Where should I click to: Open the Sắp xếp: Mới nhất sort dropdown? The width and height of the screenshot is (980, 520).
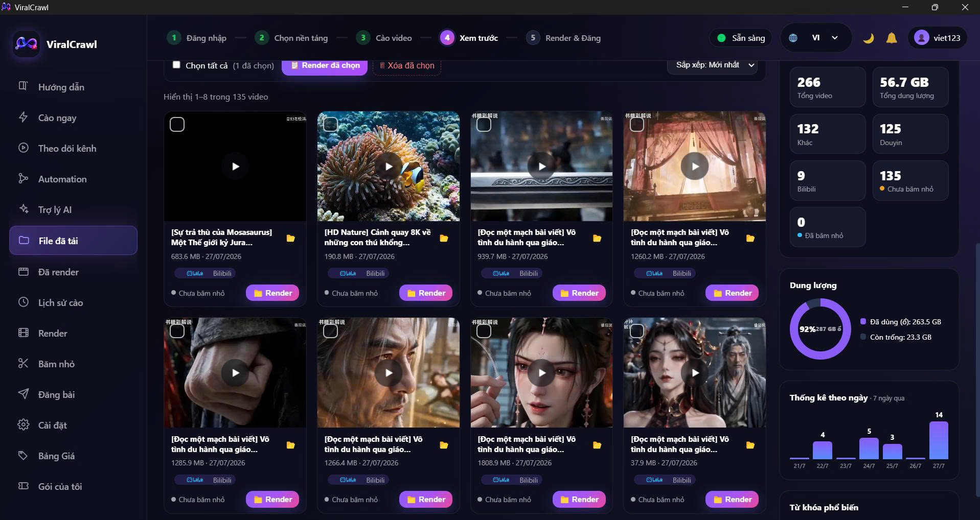coord(713,65)
